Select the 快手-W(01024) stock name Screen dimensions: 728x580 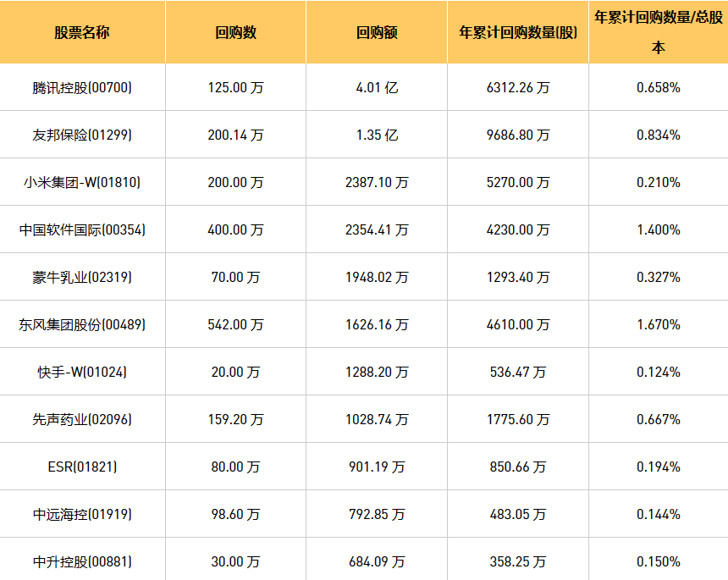tap(82, 372)
